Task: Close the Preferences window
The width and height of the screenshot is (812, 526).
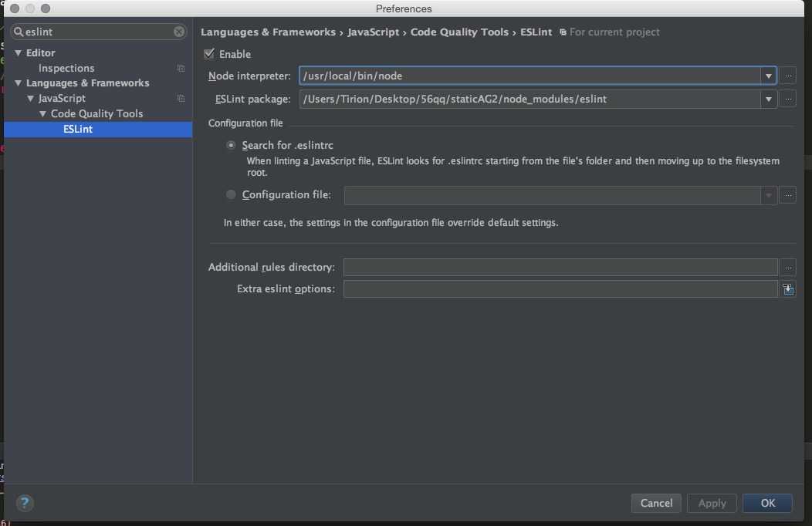Action: (15, 8)
